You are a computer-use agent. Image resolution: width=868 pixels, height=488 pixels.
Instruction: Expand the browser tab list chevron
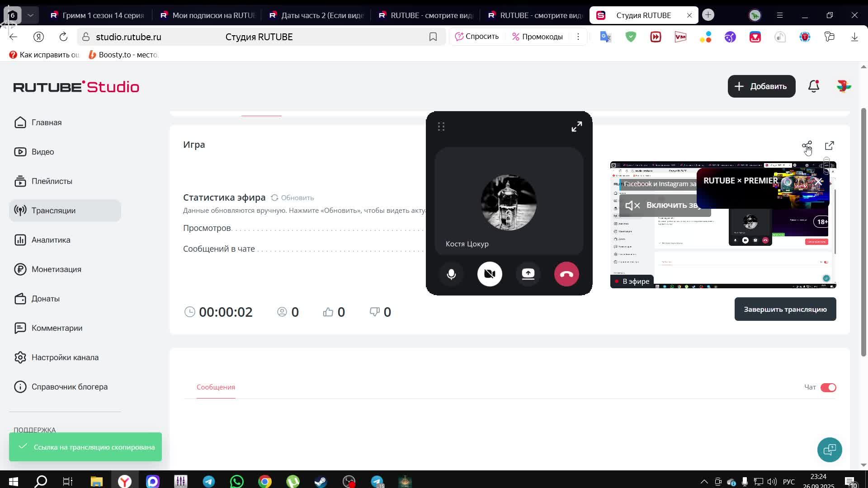30,15
